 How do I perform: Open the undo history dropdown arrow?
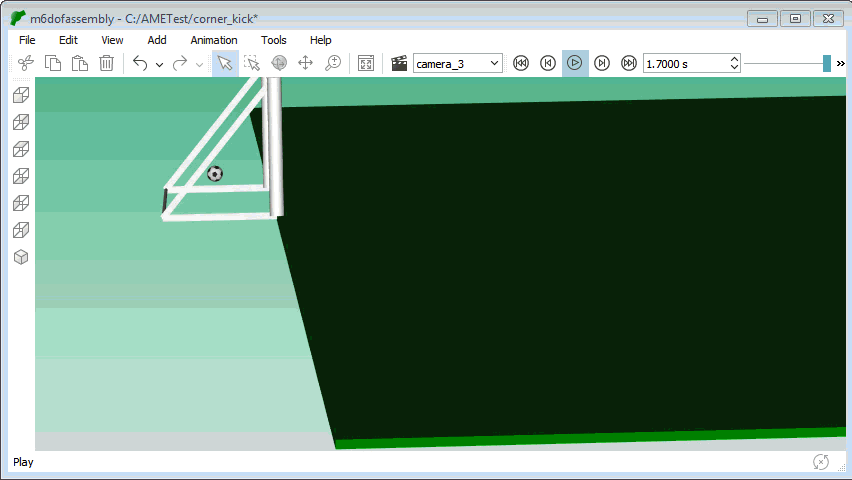point(159,64)
